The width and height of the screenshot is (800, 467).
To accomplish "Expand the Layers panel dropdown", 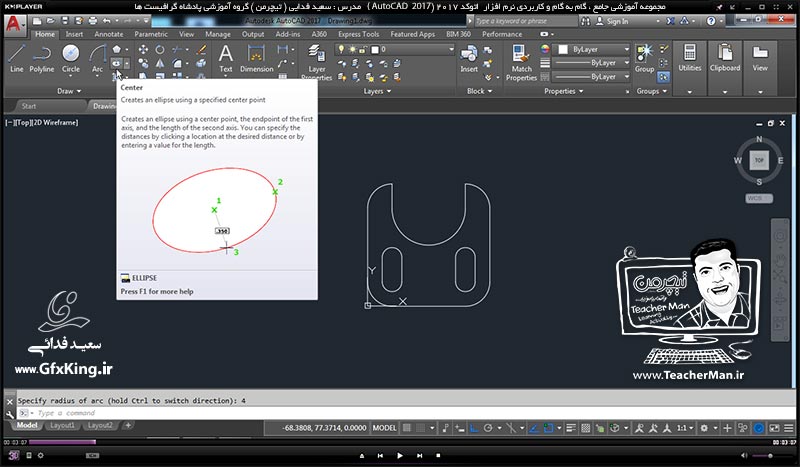I will [x=377, y=91].
